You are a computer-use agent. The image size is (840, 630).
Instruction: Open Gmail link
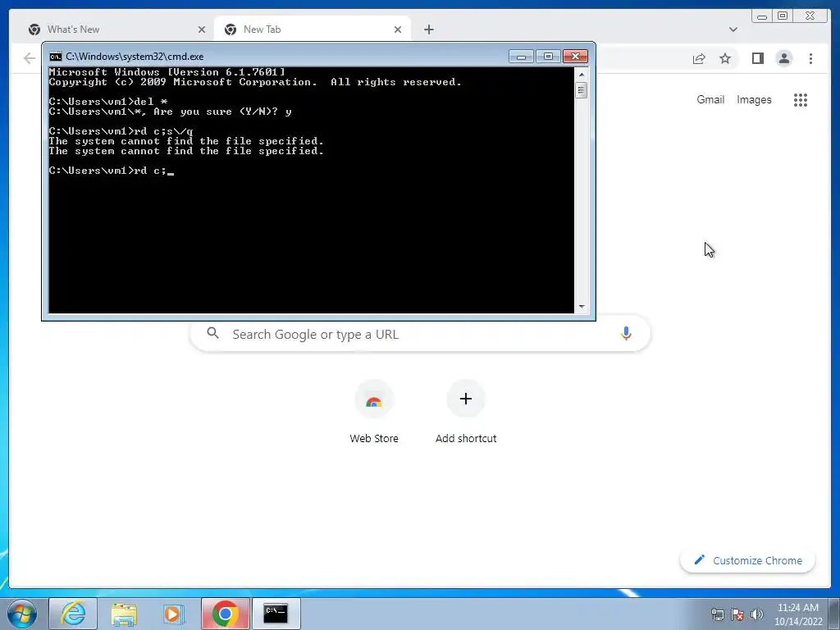click(x=710, y=99)
